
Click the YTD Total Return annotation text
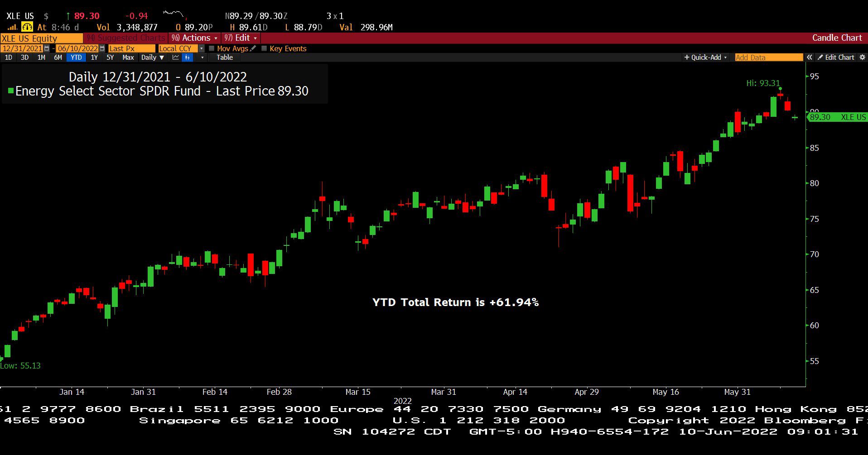[x=455, y=302]
